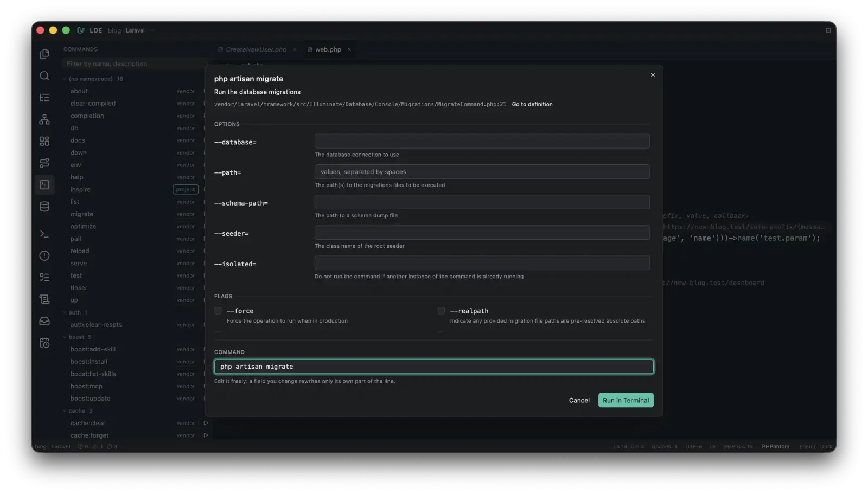Open the hierarchy diagram sidebar icon
The image size is (868, 494).
pyautogui.click(x=44, y=119)
